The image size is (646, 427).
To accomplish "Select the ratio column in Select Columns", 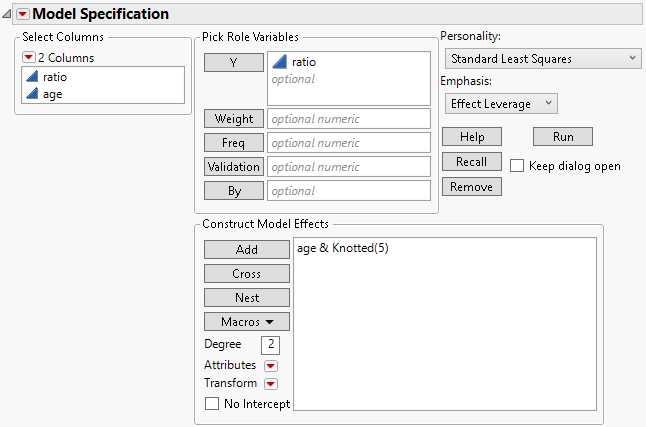I will tap(56, 76).
